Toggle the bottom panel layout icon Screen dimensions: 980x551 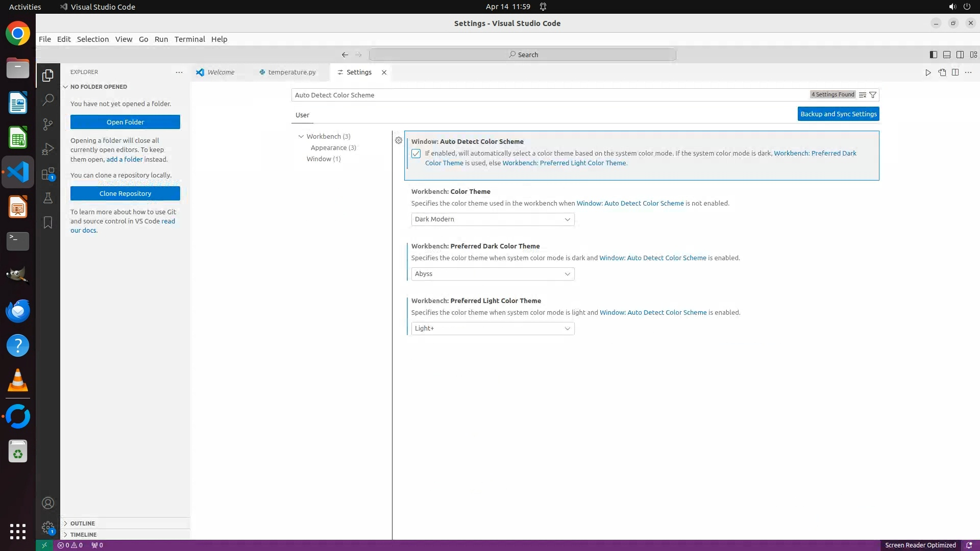click(x=946, y=55)
